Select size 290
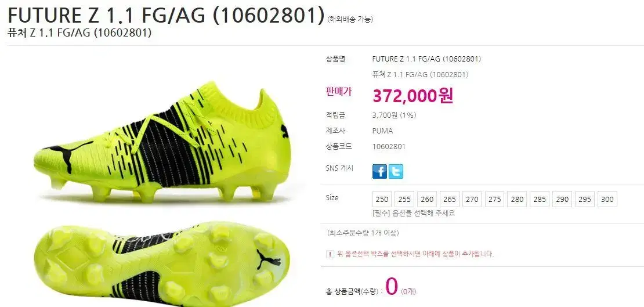 (x=562, y=199)
